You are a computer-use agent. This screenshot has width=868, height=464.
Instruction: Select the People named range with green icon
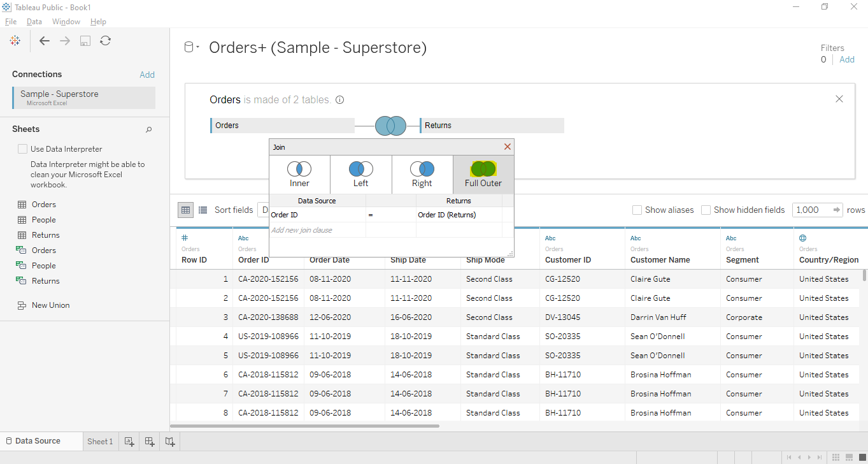click(44, 266)
